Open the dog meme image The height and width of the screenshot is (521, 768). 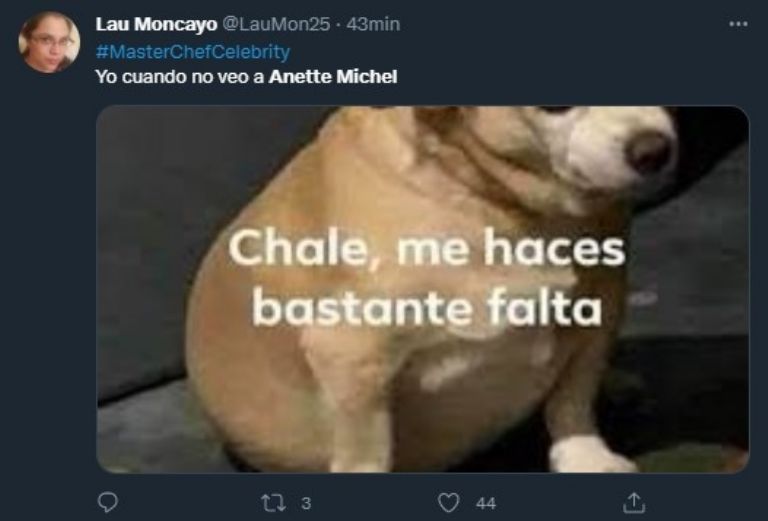click(422, 289)
